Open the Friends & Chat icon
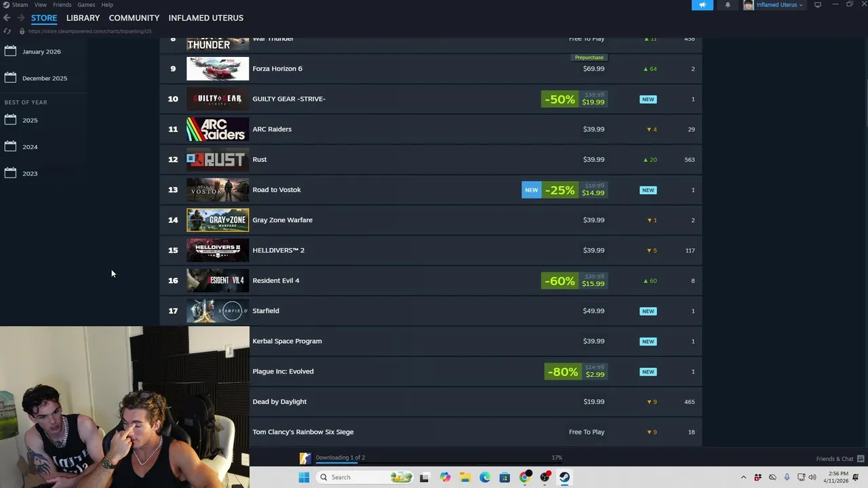 (861, 459)
